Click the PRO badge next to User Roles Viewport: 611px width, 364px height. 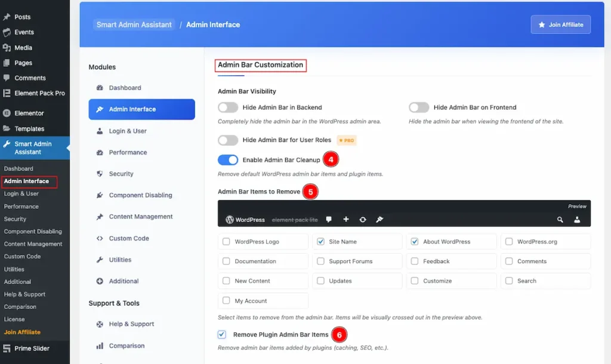point(347,140)
